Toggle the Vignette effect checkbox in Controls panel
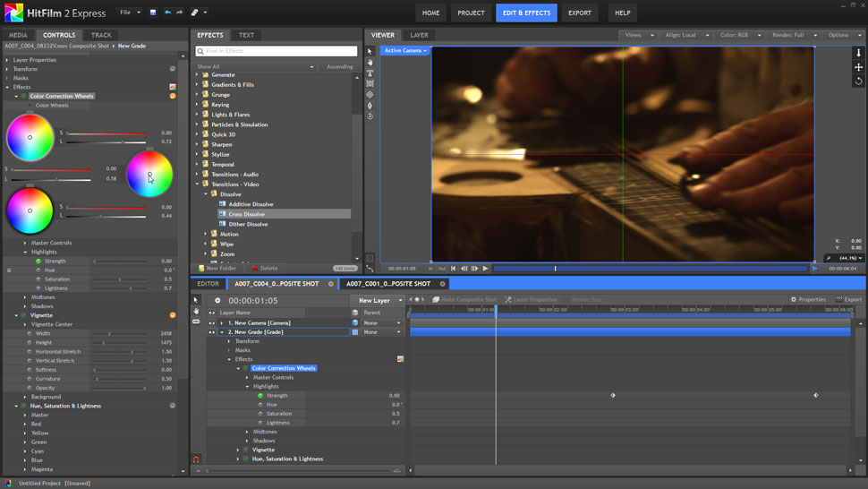This screenshot has height=489, width=868. [x=24, y=315]
